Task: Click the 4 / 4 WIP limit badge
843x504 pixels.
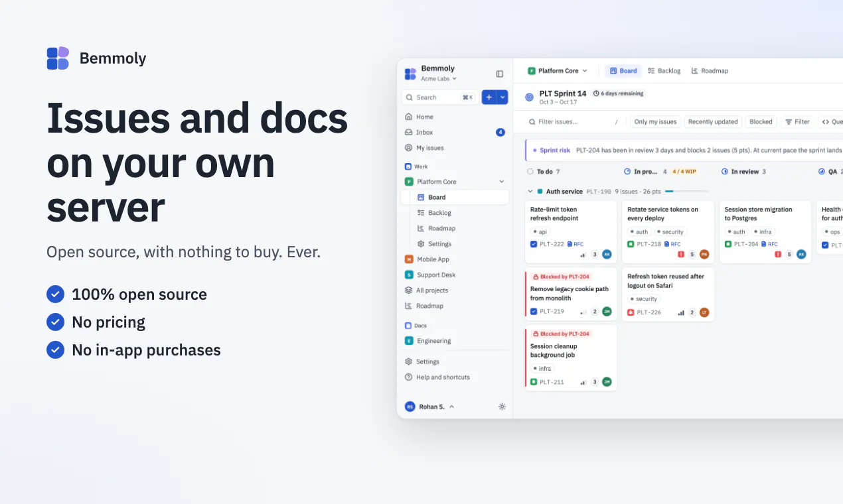Action: (x=684, y=172)
